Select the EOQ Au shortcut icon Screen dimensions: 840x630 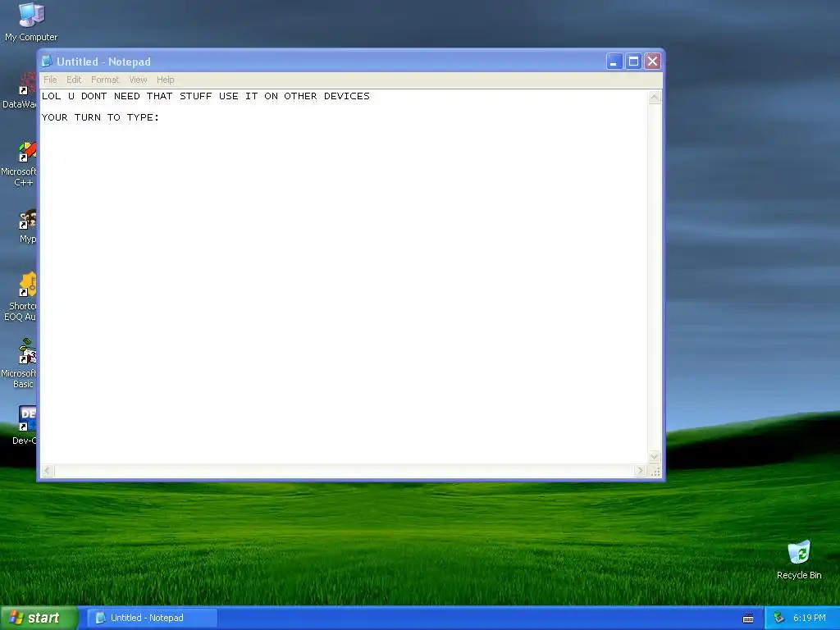tap(21, 296)
